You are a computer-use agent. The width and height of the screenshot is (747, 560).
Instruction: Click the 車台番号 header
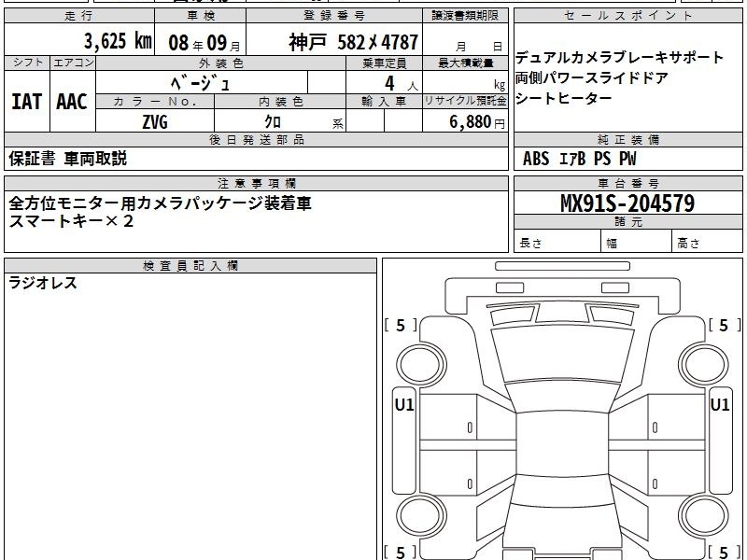coord(627,184)
